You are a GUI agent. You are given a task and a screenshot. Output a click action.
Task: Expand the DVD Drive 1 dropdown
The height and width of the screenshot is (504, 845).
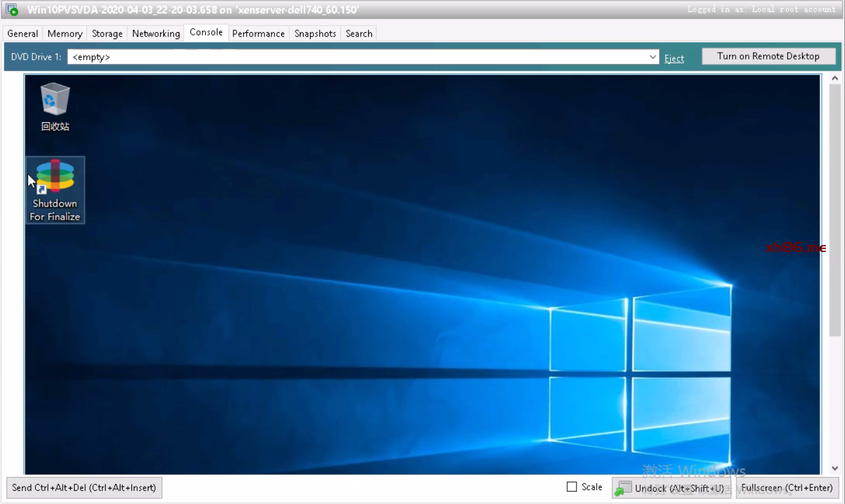tap(653, 57)
